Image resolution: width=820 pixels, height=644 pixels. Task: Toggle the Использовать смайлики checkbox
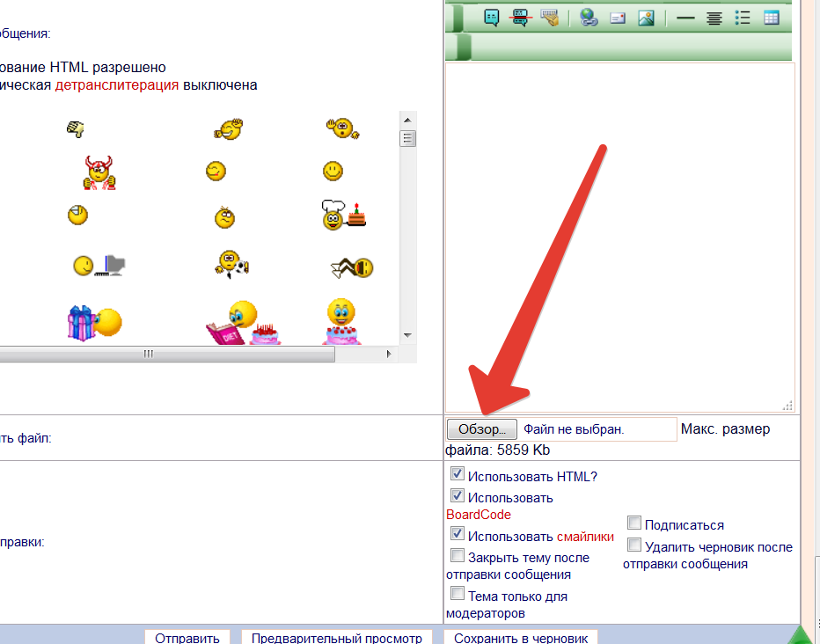[x=458, y=534]
